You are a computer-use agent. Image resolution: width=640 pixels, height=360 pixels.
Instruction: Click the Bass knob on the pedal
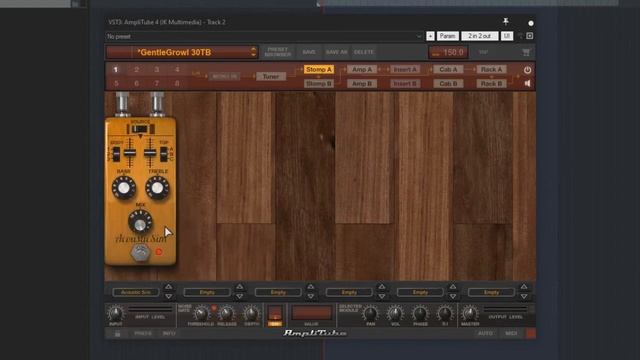[124, 188]
